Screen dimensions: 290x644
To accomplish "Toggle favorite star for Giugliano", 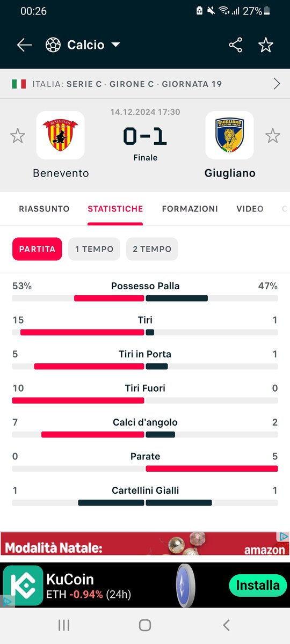I will [273, 136].
